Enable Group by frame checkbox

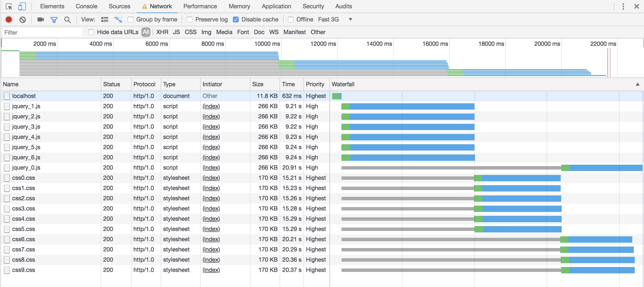[131, 19]
